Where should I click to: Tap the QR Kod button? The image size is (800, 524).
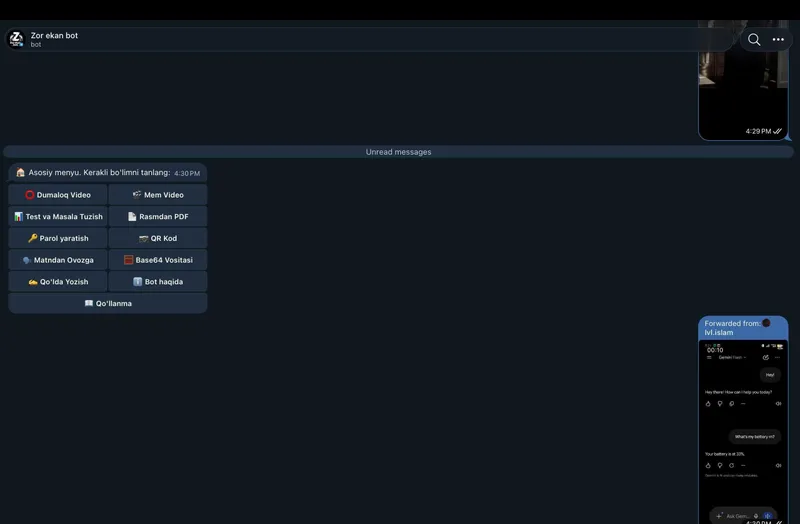pyautogui.click(x=158, y=238)
